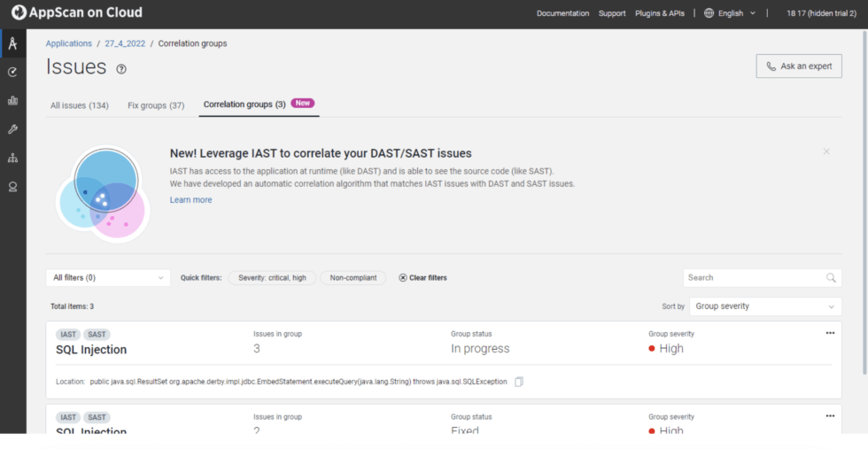Open the Sort by Group severity dropdown
The height and width of the screenshot is (449, 868).
click(765, 306)
